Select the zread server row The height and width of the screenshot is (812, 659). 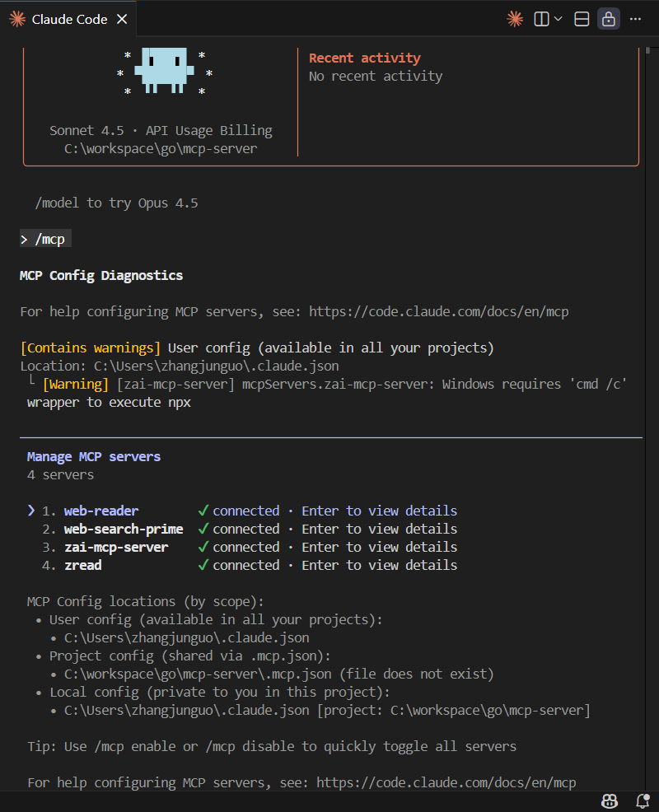coord(250,565)
